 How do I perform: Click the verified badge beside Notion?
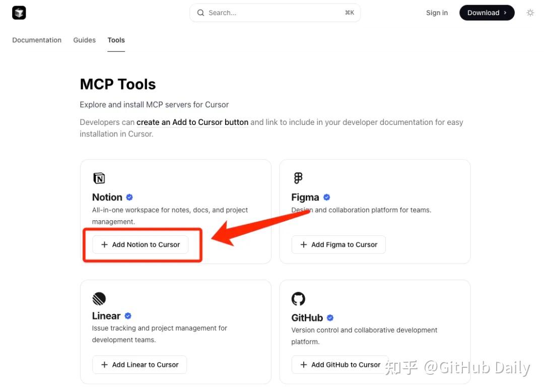[x=129, y=197]
